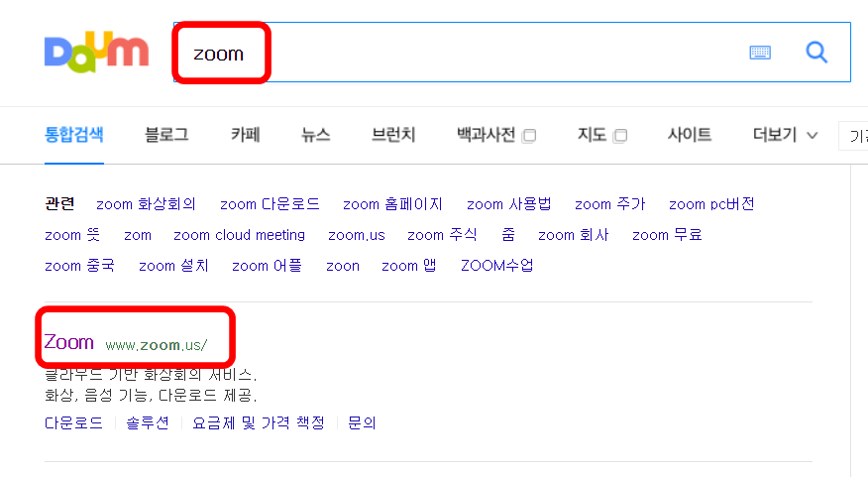Click new-window icon beside 백과사전
The height and width of the screenshot is (477, 868).
(x=529, y=136)
